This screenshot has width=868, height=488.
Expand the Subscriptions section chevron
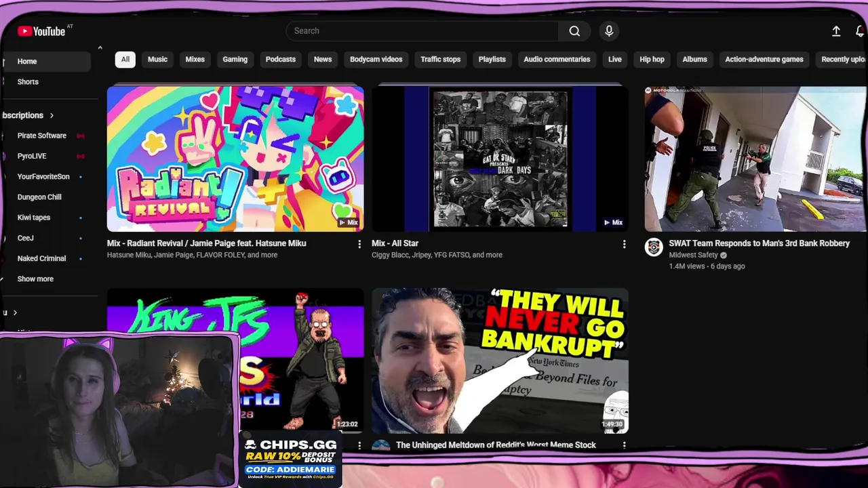point(52,116)
